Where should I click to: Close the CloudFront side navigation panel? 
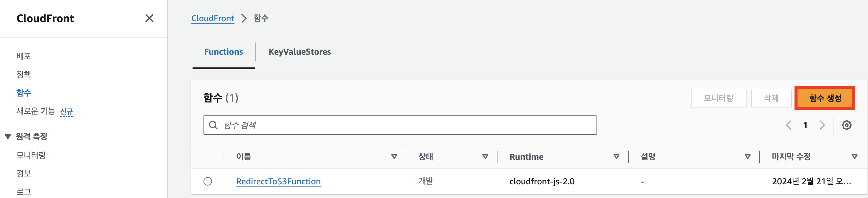pyautogui.click(x=149, y=18)
